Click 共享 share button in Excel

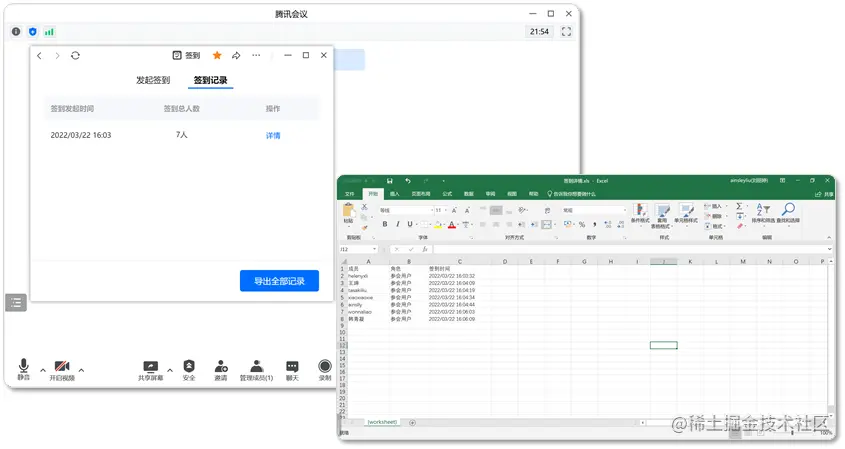[825, 194]
